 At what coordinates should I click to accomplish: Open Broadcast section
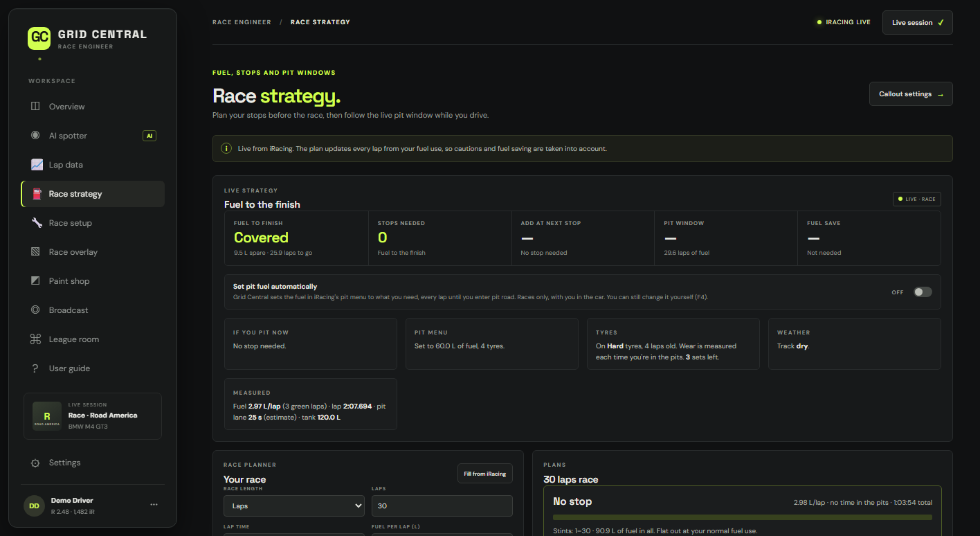click(93, 310)
